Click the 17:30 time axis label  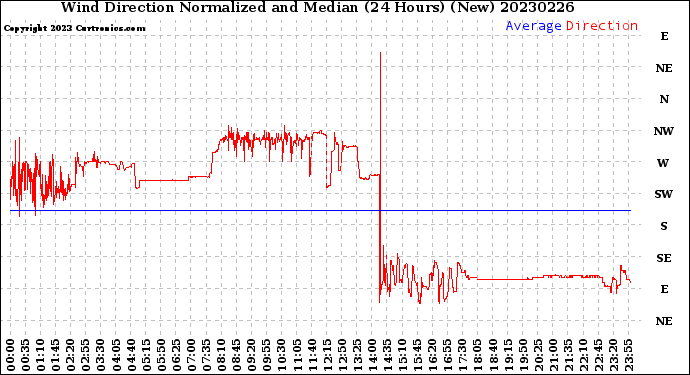tap(463, 355)
